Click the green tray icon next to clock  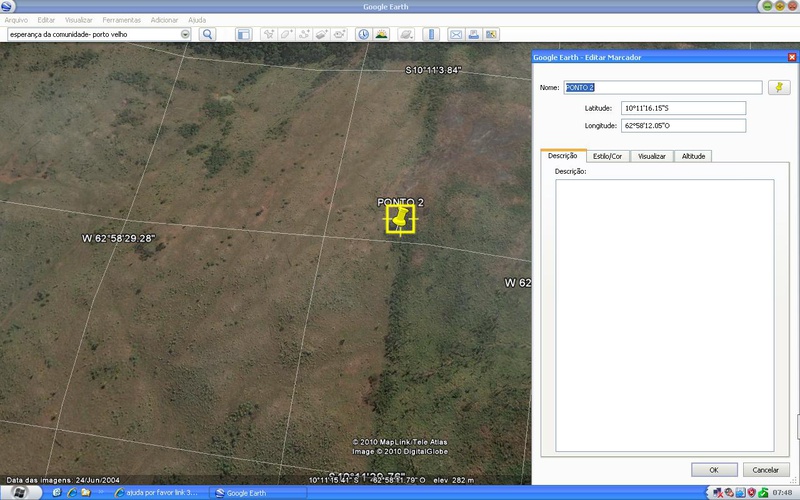tap(763, 492)
